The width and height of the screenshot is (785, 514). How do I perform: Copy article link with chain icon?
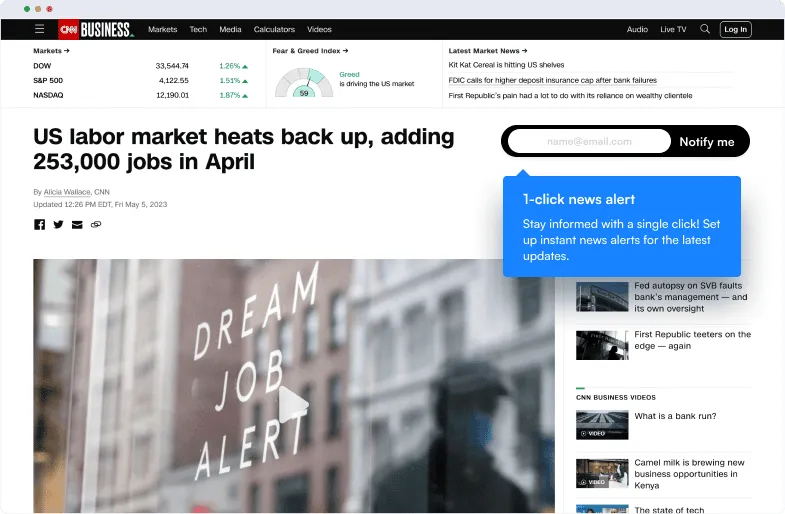coord(96,224)
